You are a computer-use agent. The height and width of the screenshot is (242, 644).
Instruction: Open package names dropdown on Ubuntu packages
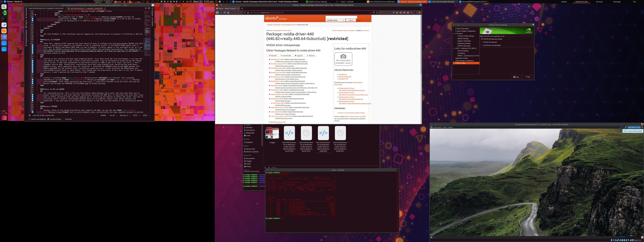pos(335,20)
